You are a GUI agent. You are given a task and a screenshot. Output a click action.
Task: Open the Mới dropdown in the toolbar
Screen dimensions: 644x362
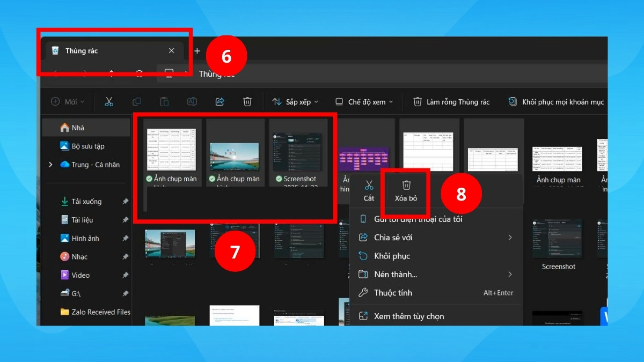(68, 102)
